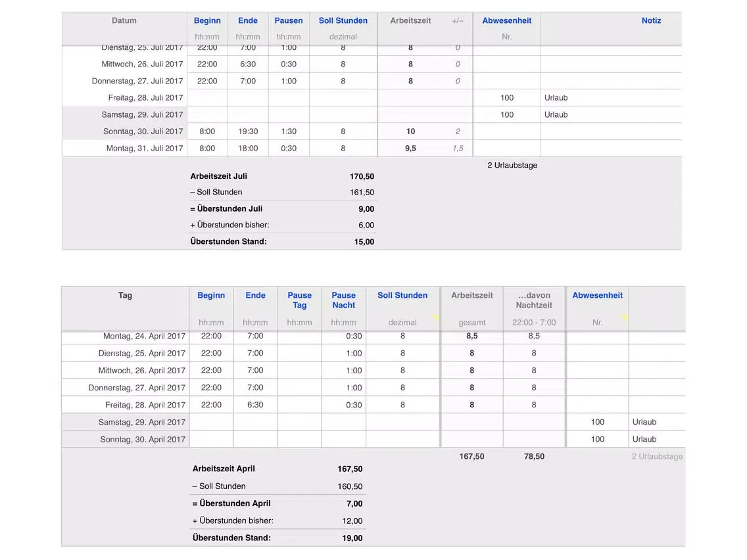Select the July Überstunden bisher value 6,00
The height and width of the screenshot is (560, 747).
click(366, 225)
